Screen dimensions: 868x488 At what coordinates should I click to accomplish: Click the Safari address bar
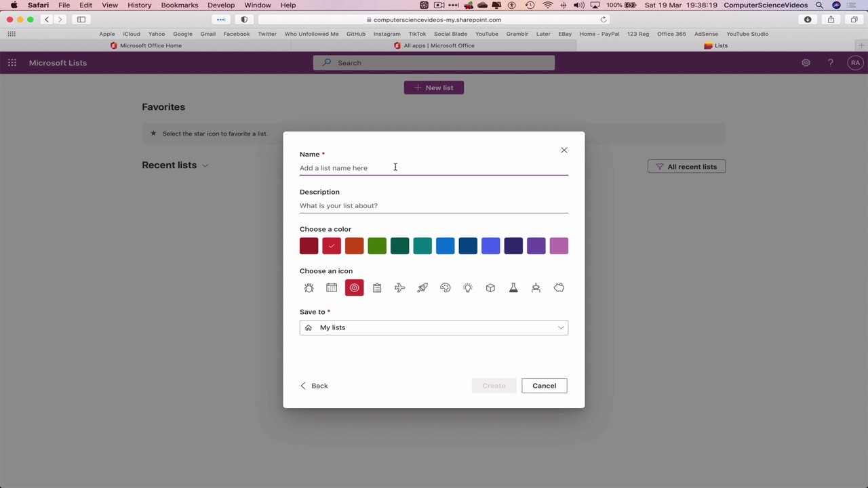pyautogui.click(x=434, y=20)
